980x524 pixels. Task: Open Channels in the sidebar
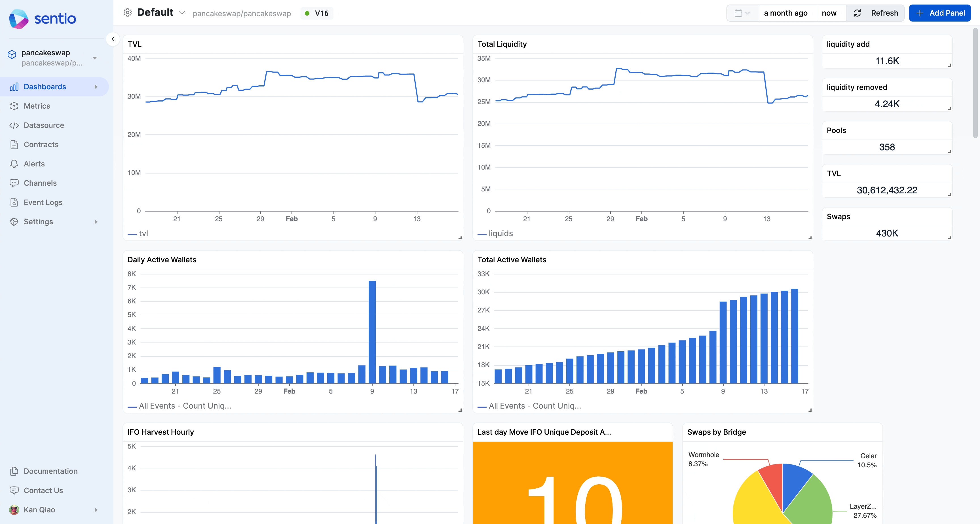coord(40,183)
